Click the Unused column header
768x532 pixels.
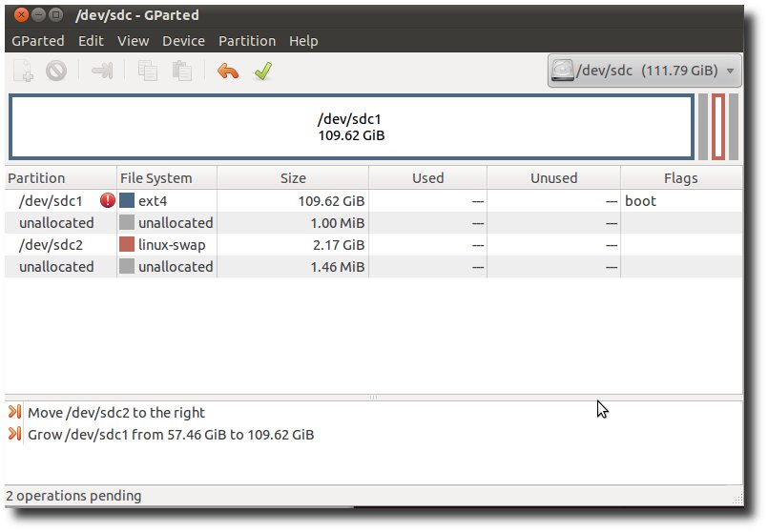(553, 177)
